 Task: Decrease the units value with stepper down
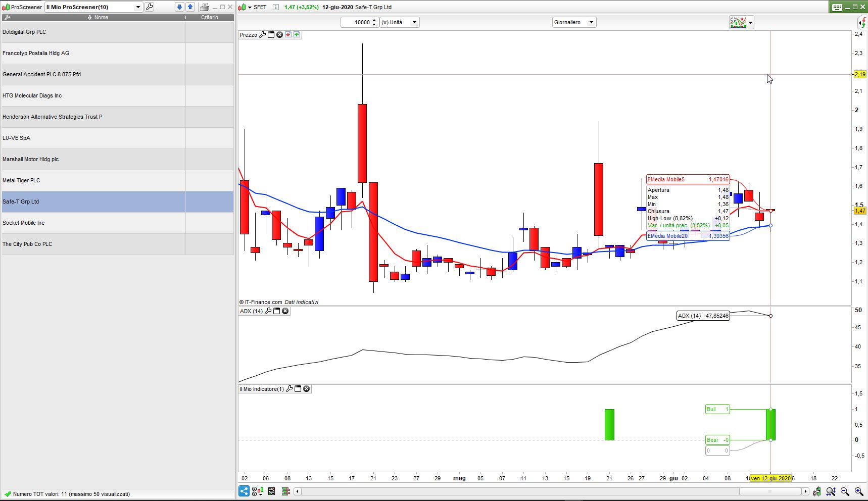pos(374,25)
